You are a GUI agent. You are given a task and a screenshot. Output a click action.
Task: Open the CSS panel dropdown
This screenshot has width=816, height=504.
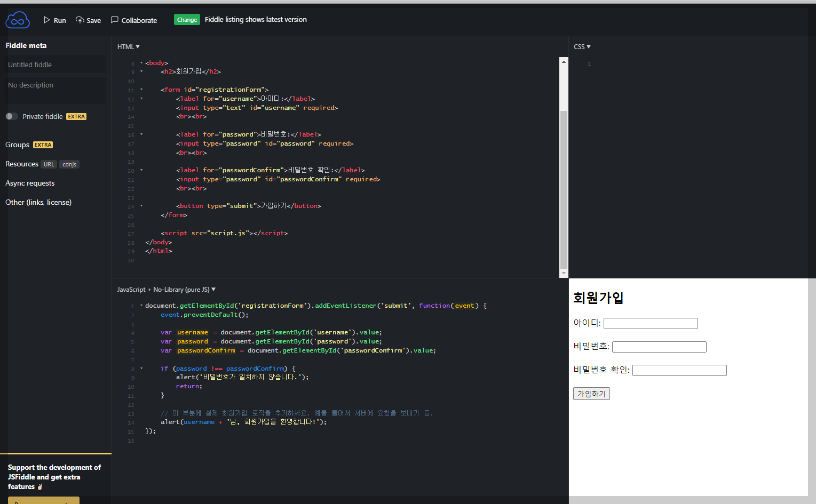click(582, 47)
